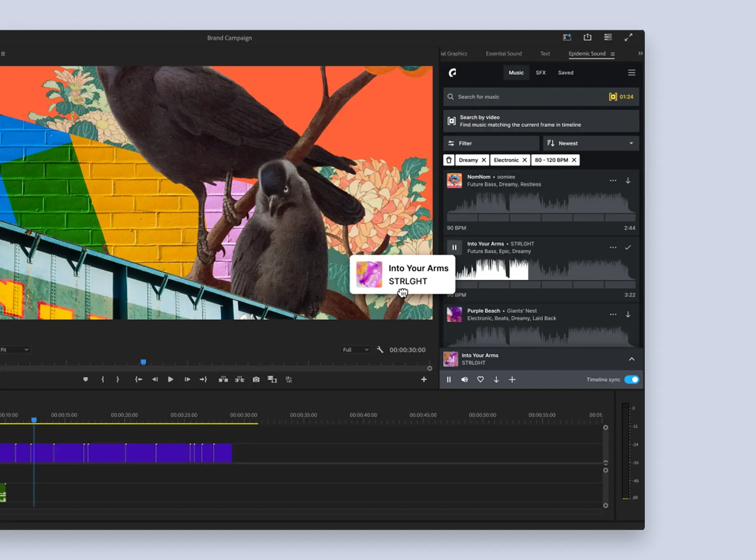Expand the Into Your Arms player panel
The image size is (756, 560).
click(x=632, y=359)
